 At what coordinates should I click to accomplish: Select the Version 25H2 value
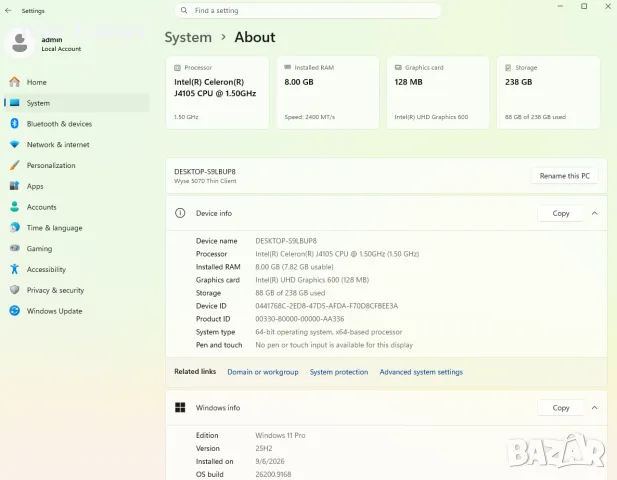point(264,448)
